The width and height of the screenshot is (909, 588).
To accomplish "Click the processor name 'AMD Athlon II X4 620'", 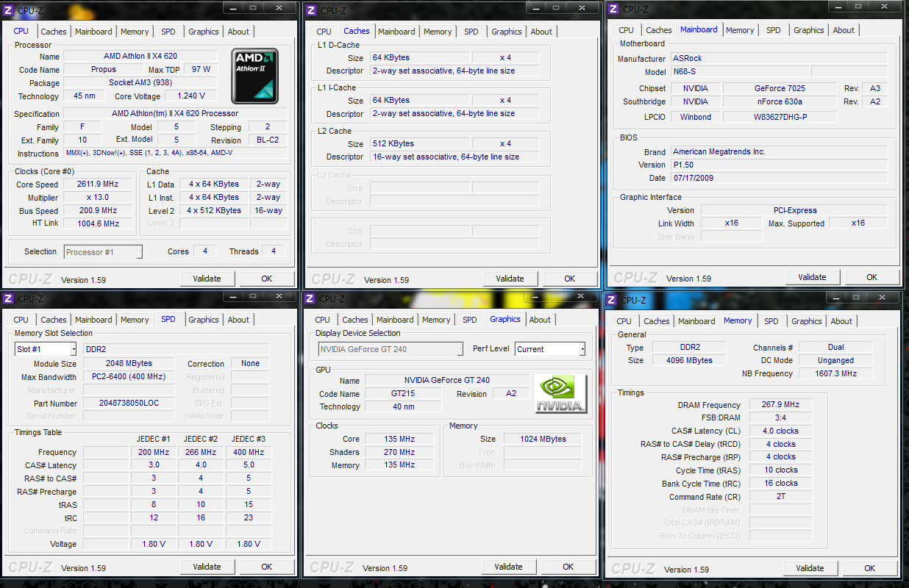I will [x=140, y=56].
